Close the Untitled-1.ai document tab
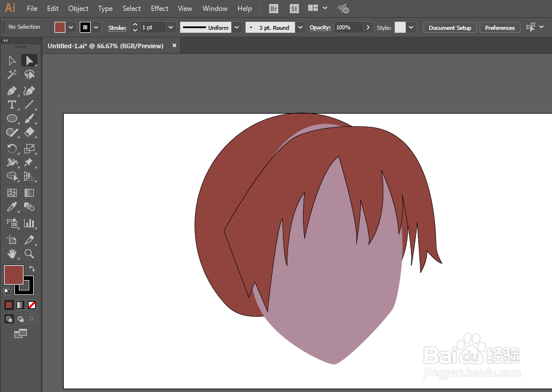Image resolution: width=552 pixels, height=392 pixels. [174, 45]
